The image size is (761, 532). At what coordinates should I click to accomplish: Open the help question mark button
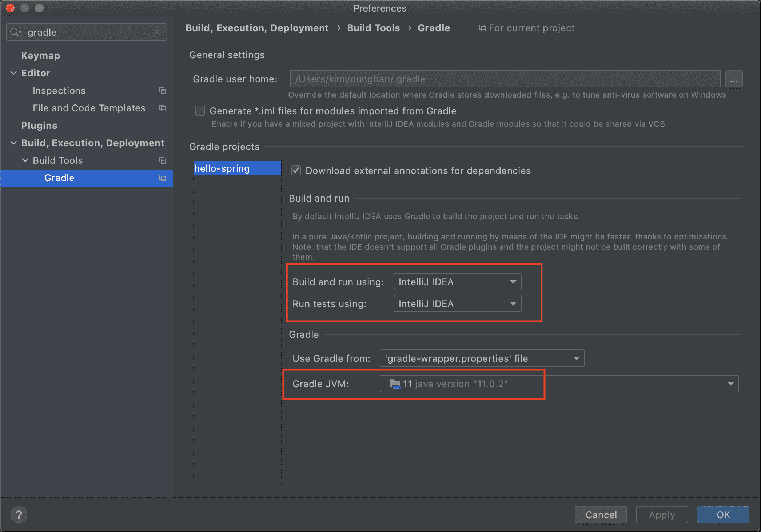(19, 515)
